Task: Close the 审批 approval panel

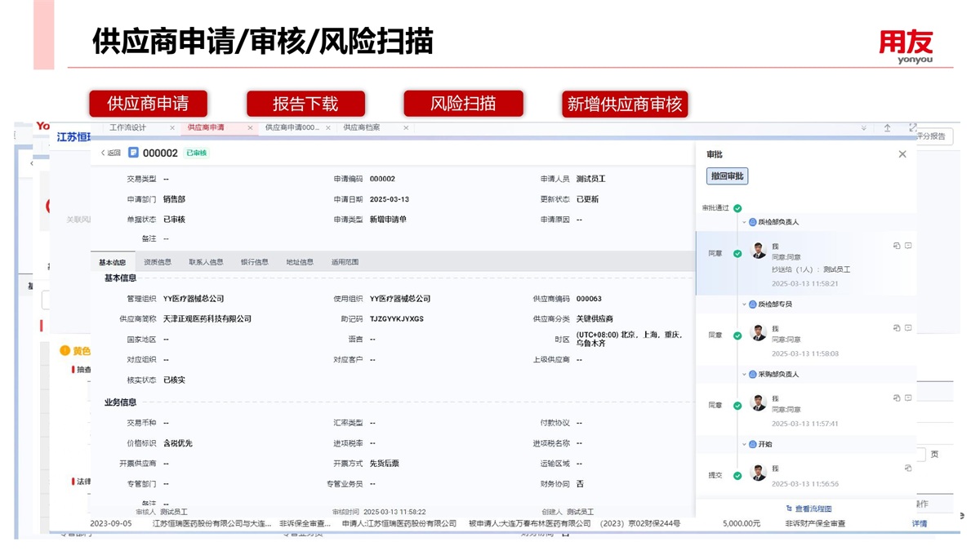Action: tap(902, 154)
